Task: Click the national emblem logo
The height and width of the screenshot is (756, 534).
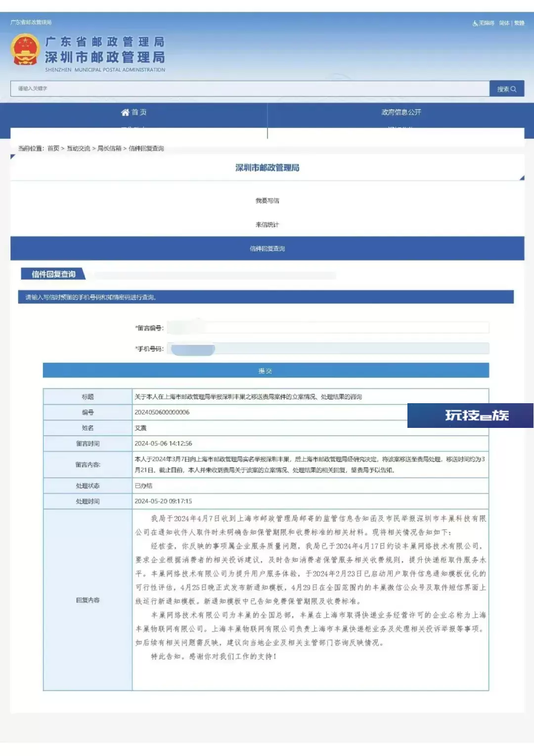Action: [x=25, y=49]
